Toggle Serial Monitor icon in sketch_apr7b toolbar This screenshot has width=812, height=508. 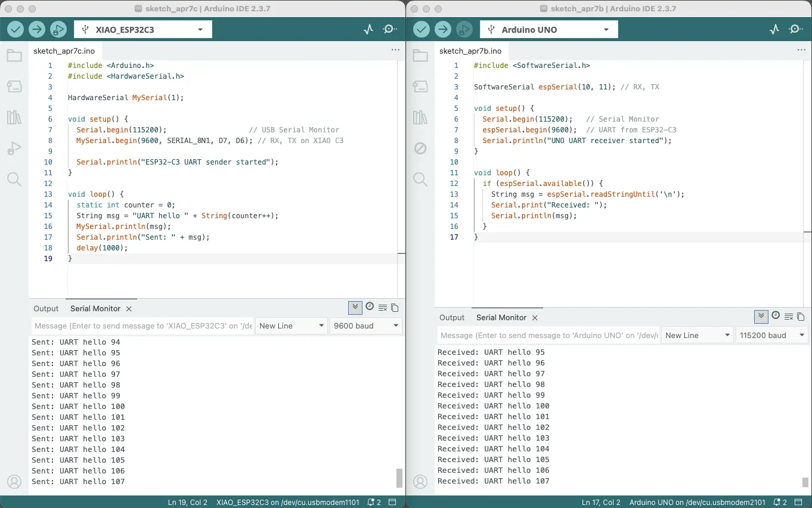coord(796,29)
